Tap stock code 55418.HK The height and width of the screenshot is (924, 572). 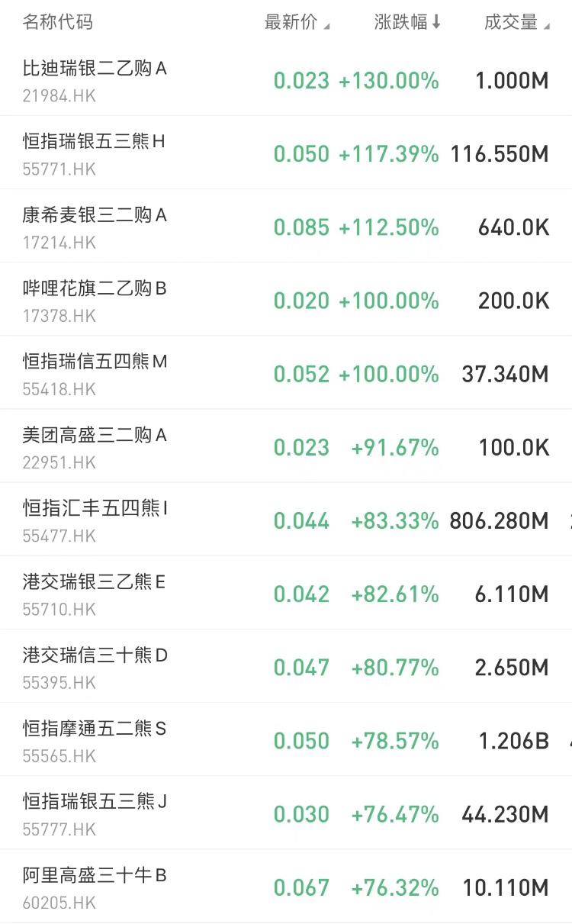(x=59, y=389)
